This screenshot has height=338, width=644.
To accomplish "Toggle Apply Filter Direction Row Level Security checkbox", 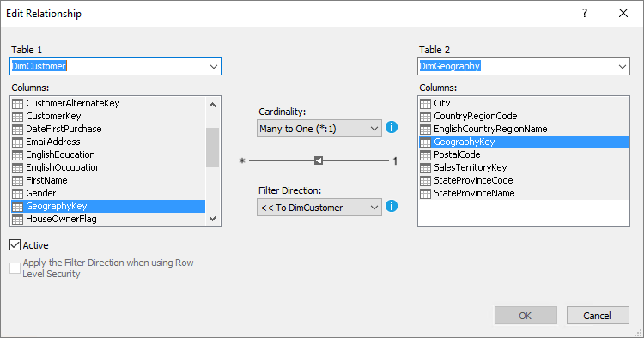I will click(15, 268).
